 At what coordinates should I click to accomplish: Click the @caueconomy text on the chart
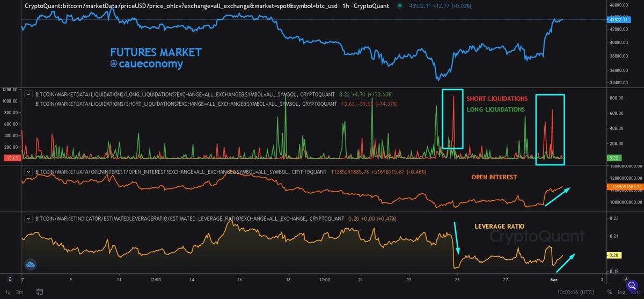pyautogui.click(x=147, y=64)
